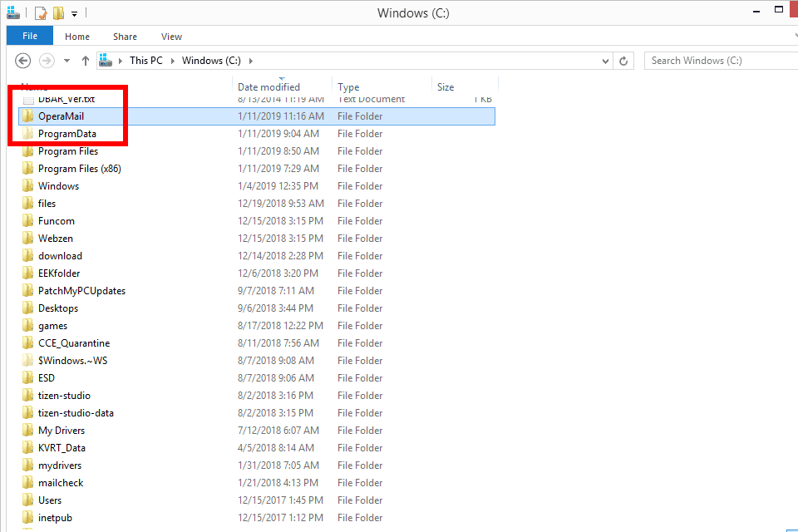Expand chevron after Windows (C:) breadcrumb
This screenshot has width=798, height=532.
coord(251,61)
